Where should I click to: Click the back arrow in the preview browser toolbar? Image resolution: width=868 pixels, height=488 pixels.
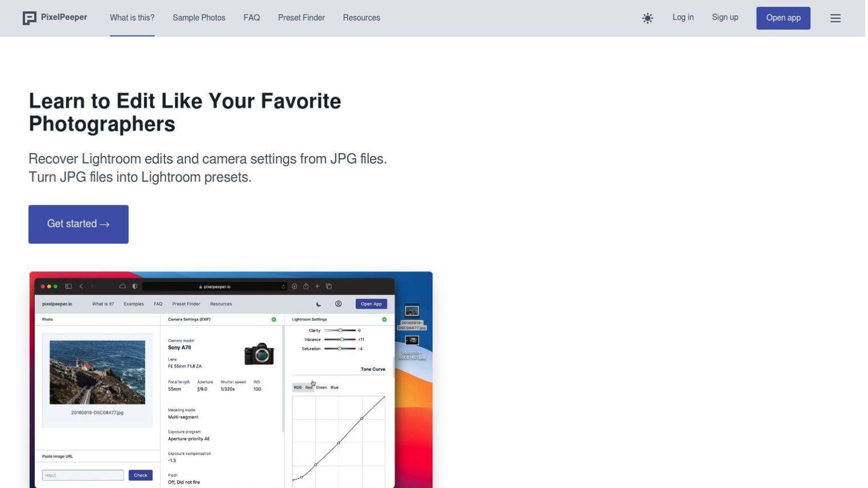[81, 286]
